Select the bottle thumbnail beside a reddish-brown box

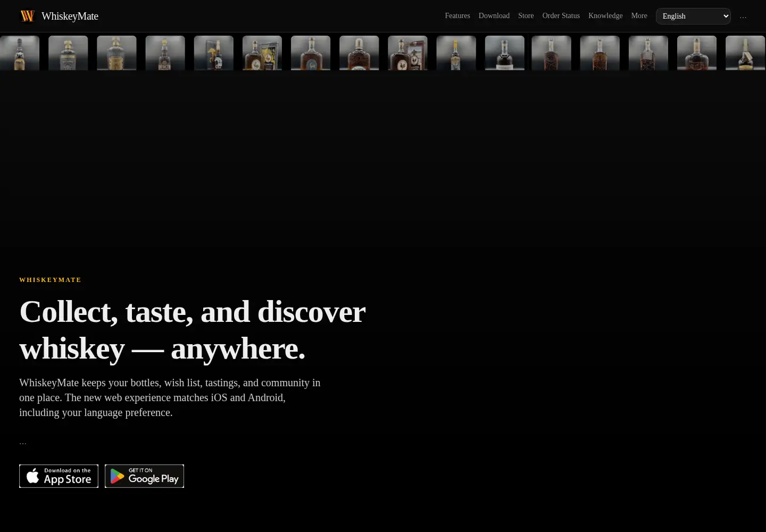tap(407, 53)
